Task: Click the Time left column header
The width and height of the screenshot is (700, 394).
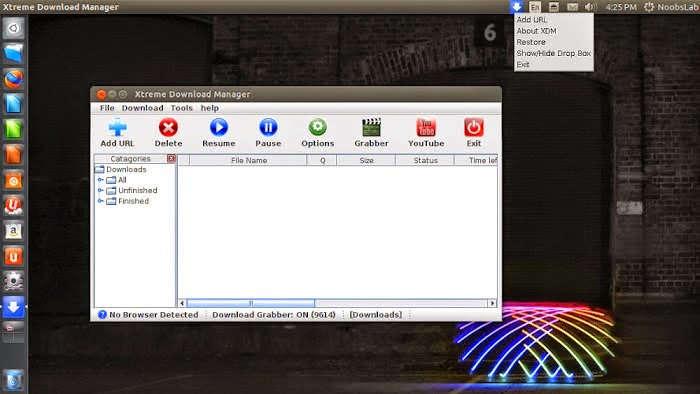Action: 476,160
